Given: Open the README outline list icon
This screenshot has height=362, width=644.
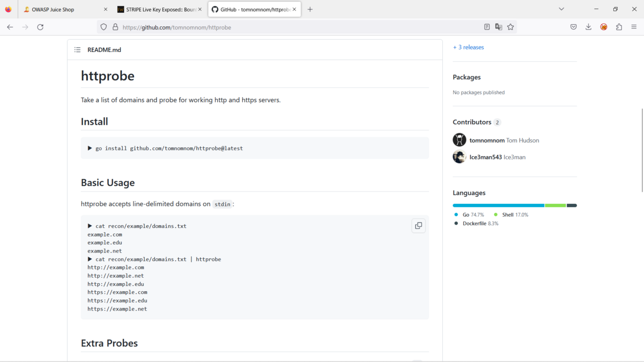Looking at the screenshot, I should click(77, 50).
